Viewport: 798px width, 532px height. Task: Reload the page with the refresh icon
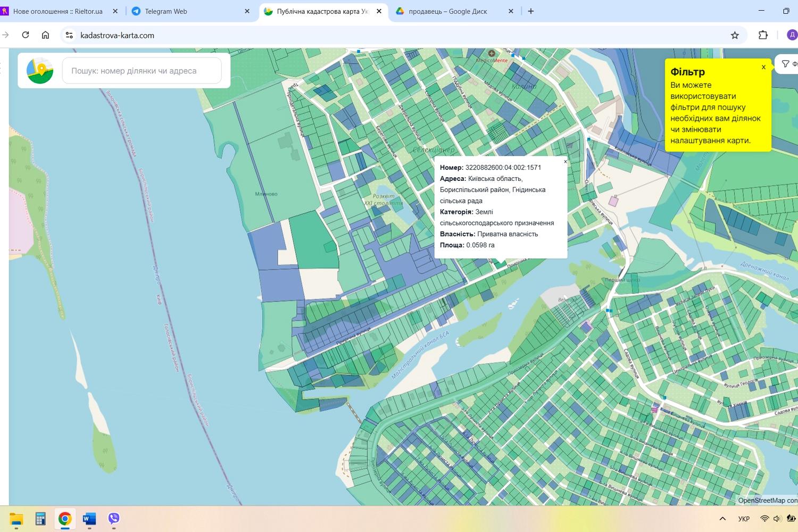(x=26, y=35)
